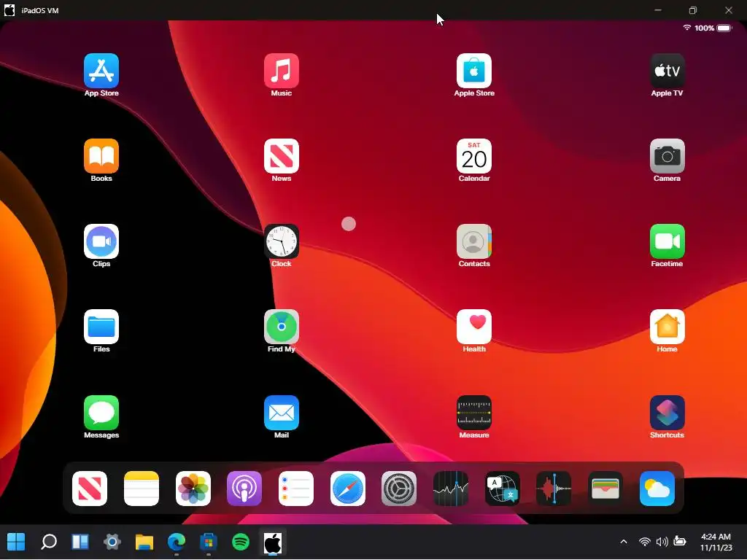
Task: Launch Microsoft Edge from the taskbar
Action: (177, 542)
